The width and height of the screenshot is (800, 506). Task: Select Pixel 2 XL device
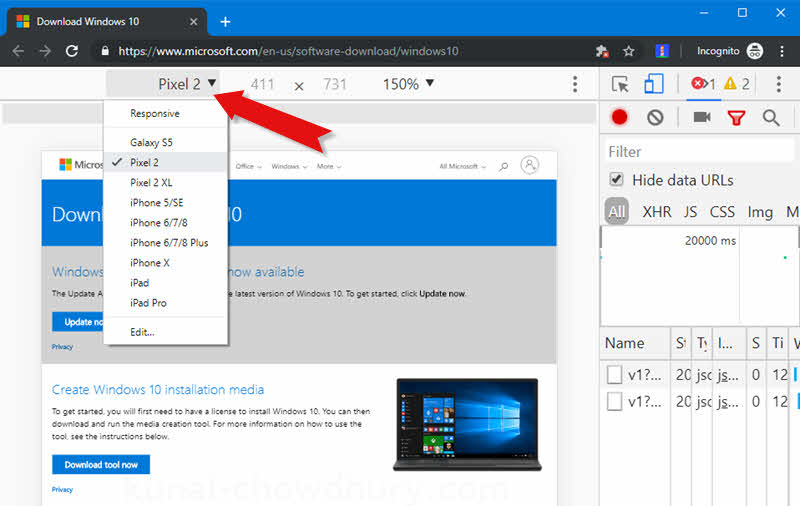(166, 183)
